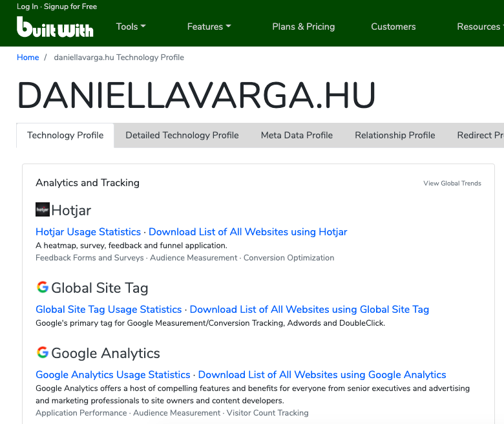
Task: Download list of websites using Google Analytics
Action: tap(322, 374)
